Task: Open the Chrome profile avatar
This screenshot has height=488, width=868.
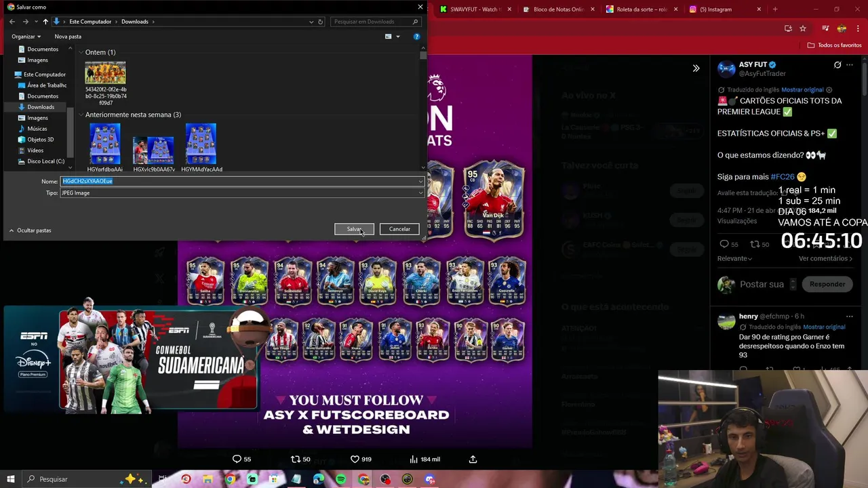Action: (842, 28)
